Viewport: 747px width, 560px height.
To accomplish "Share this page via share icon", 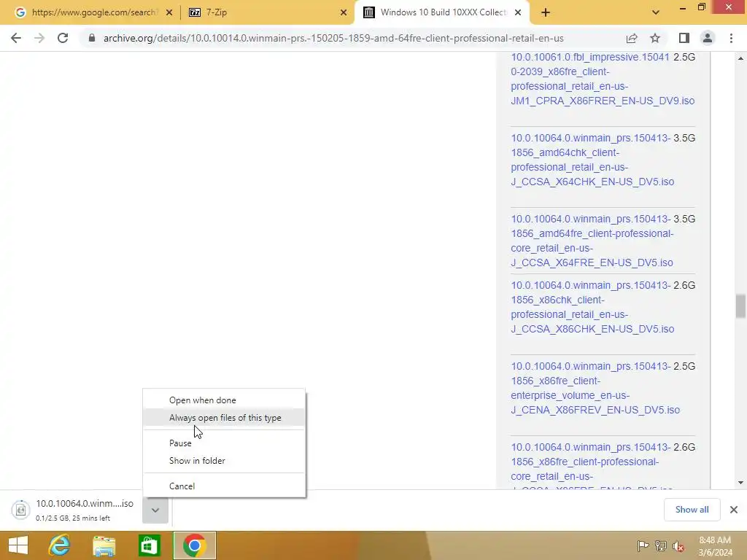I will (632, 38).
